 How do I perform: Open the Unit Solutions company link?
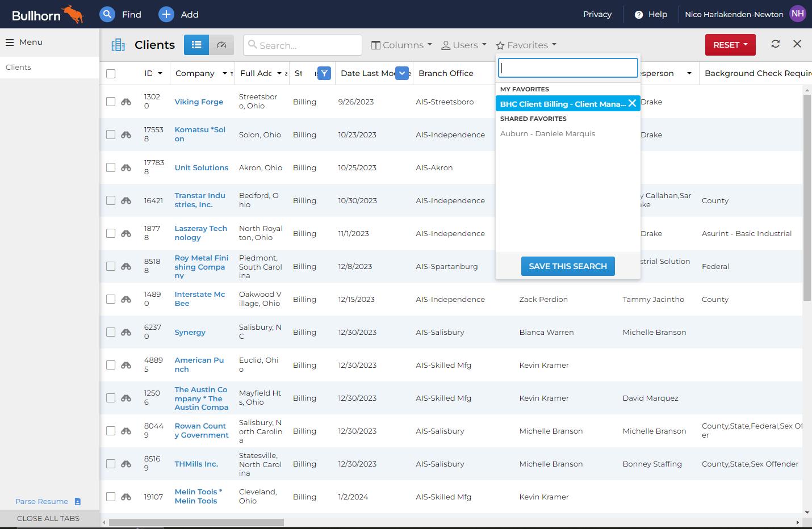click(202, 167)
